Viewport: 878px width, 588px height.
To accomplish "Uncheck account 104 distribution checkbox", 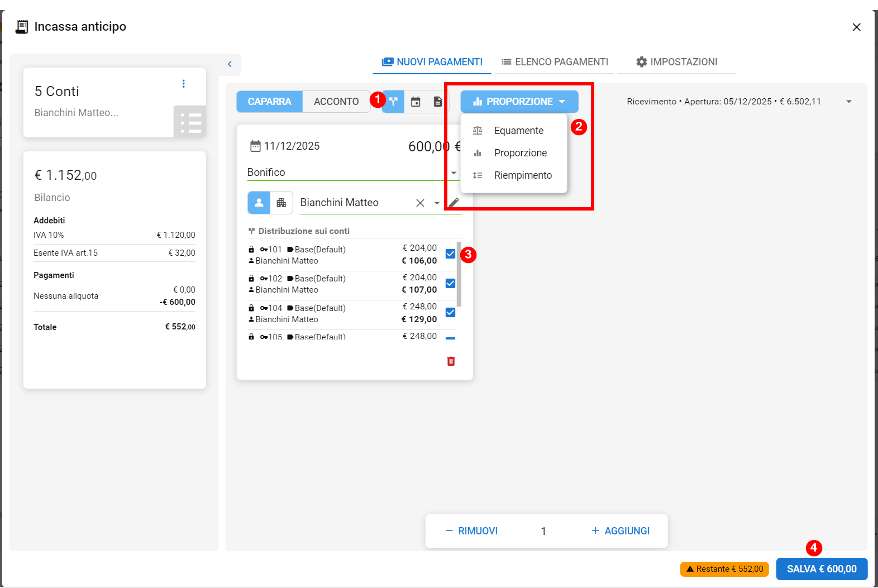I will pos(450,313).
